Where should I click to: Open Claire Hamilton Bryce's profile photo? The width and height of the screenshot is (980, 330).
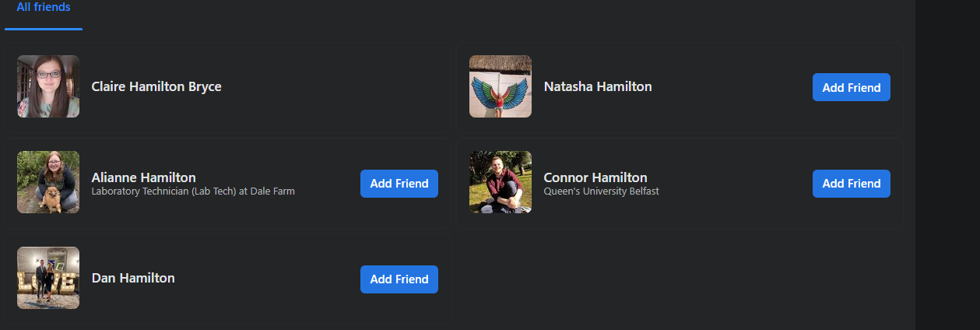(48, 86)
